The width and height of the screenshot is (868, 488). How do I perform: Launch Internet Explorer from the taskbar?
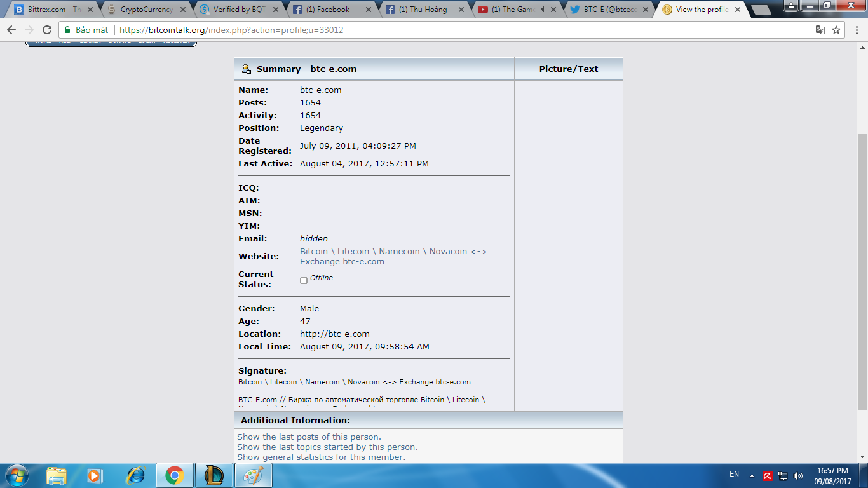[135, 475]
